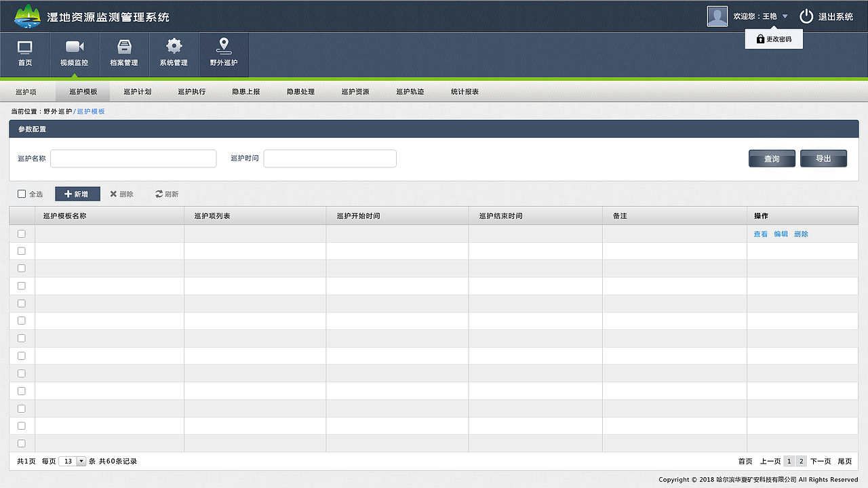Focus the 巡护名称 input field
868x488 pixels.
[134, 159]
